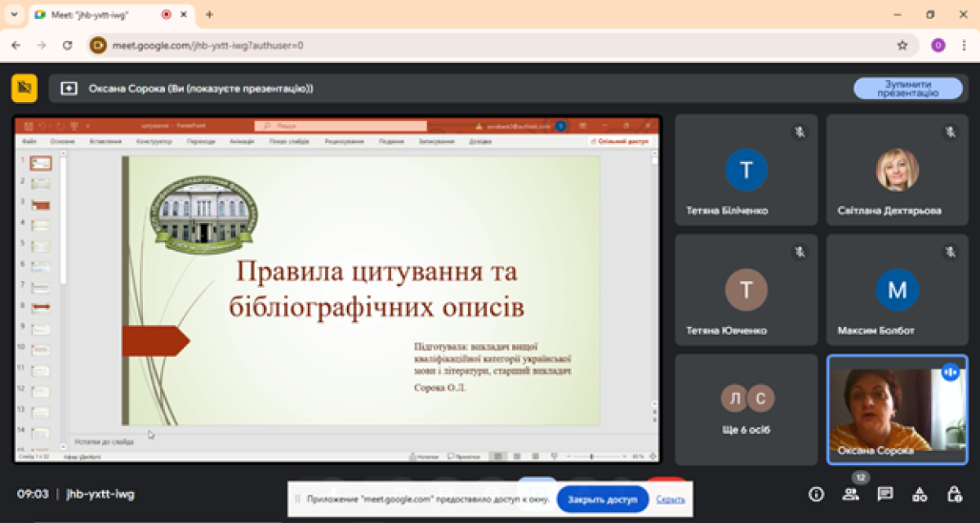
Task: Open the meeting details info icon
Action: (x=816, y=494)
